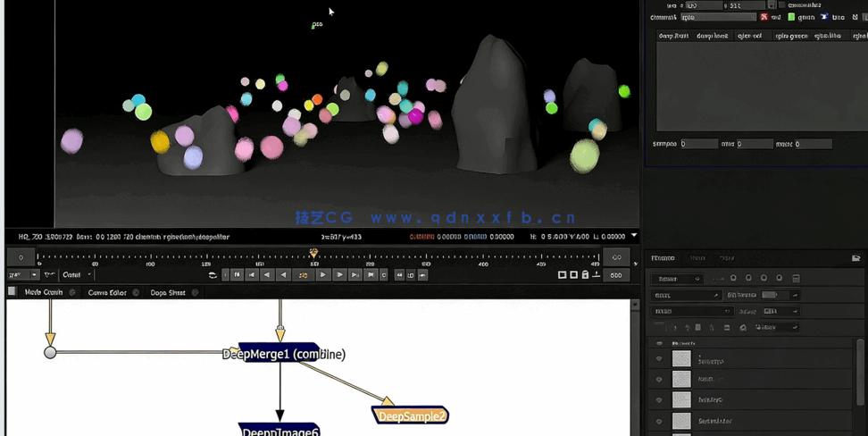Toggle visibility of the second layer
Image resolution: width=868 pixels, height=436 pixels.
[659, 380]
